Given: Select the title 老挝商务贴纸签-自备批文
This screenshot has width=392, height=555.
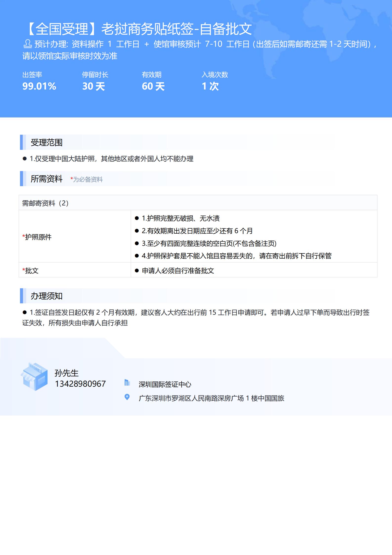Looking at the screenshot, I should coord(177,29).
